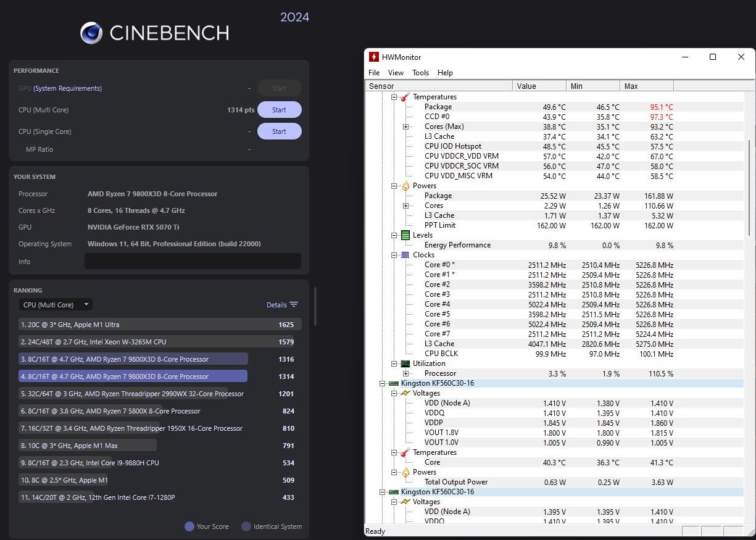
Task: Click the Min column header
Action: tap(593, 86)
